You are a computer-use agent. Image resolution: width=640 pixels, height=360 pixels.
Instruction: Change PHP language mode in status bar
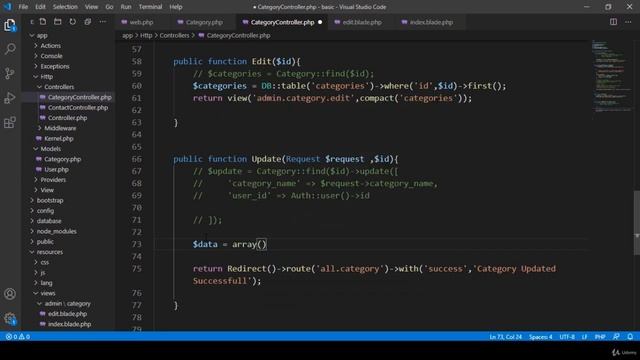600,337
